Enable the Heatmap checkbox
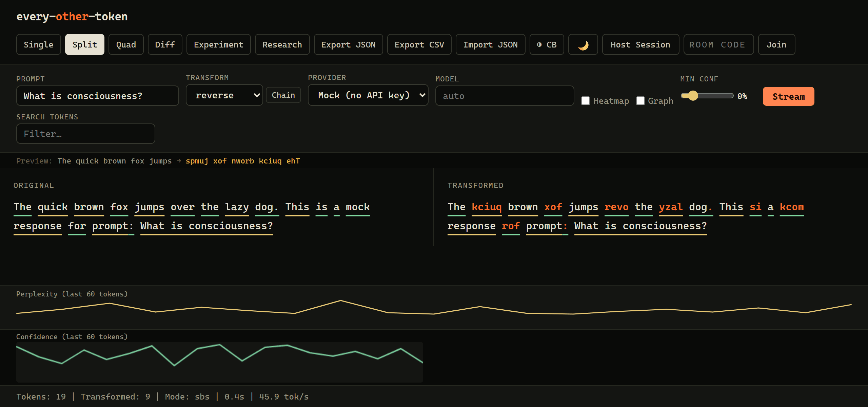868x407 pixels. tap(586, 101)
